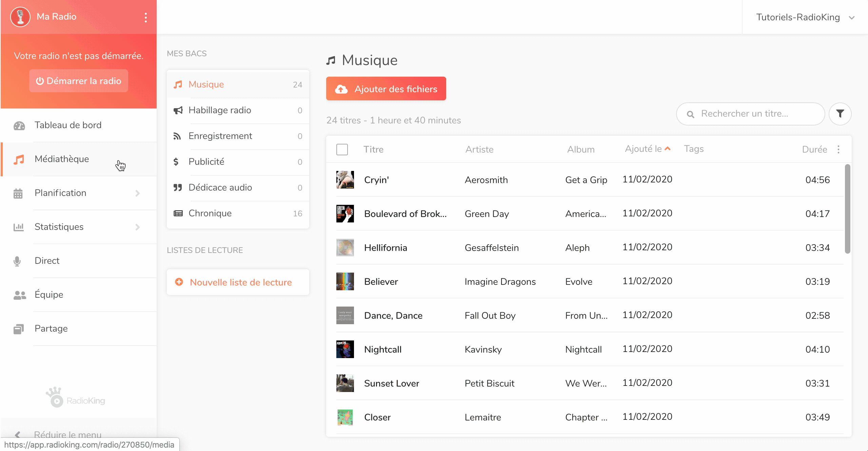Image resolution: width=868 pixels, height=451 pixels.
Task: Open the filter funnel button
Action: click(840, 114)
